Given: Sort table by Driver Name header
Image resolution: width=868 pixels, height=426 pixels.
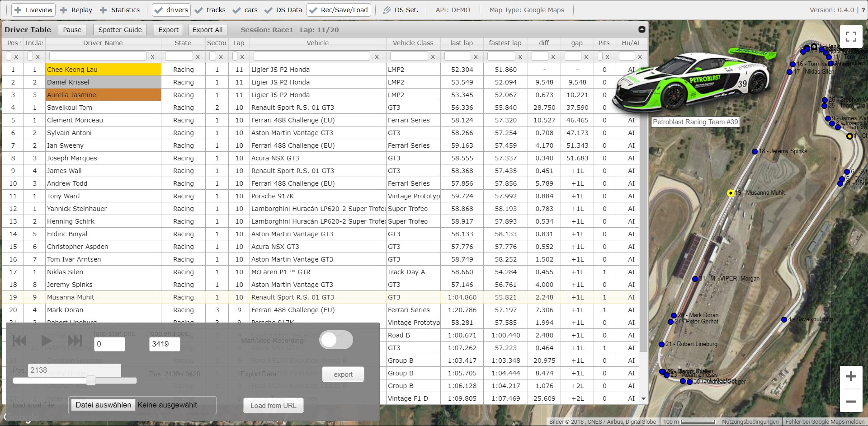Looking at the screenshot, I should pos(103,43).
